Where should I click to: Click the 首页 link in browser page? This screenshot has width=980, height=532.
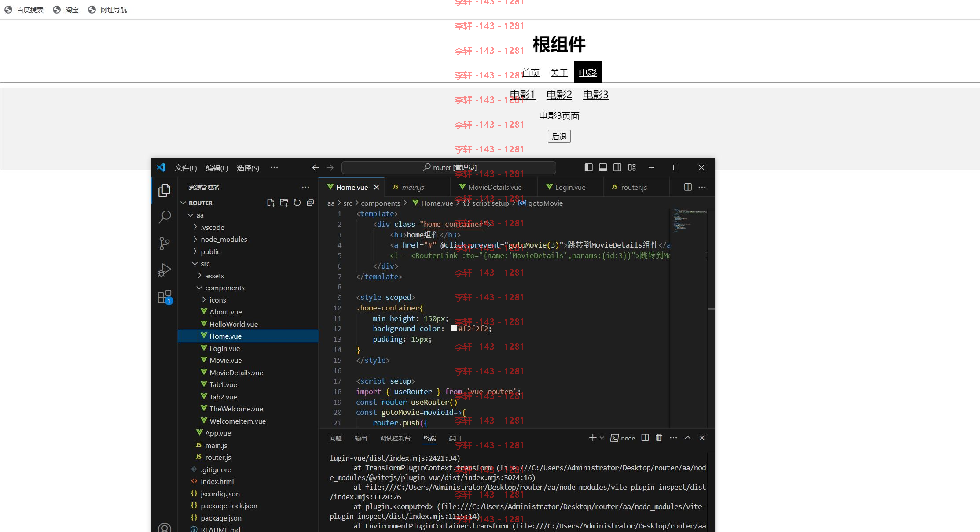point(531,73)
